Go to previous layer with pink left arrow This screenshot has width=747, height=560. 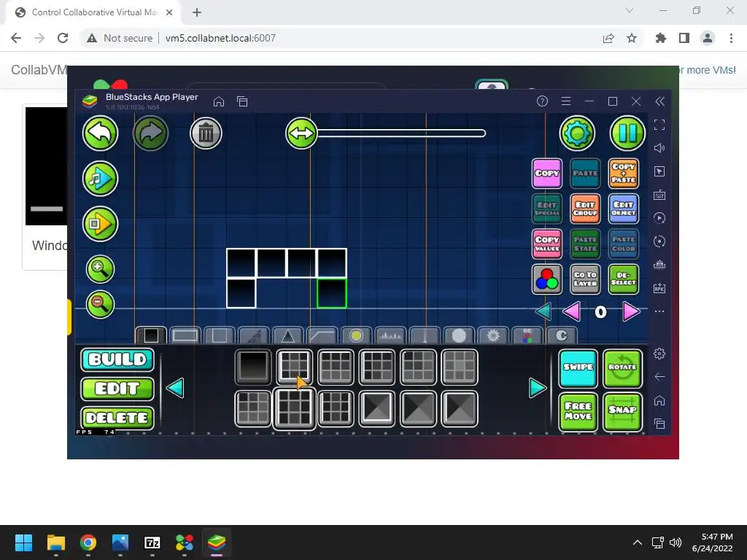click(572, 312)
